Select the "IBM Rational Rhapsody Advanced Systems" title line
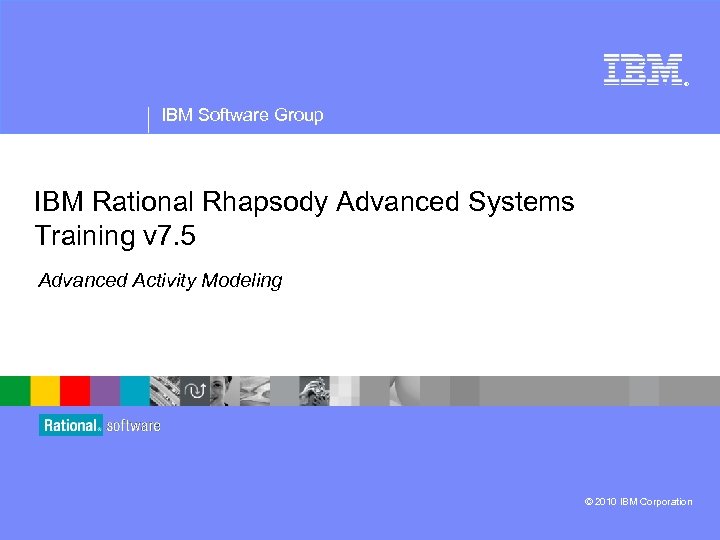This screenshot has width=720, height=540. pyautogui.click(x=304, y=202)
